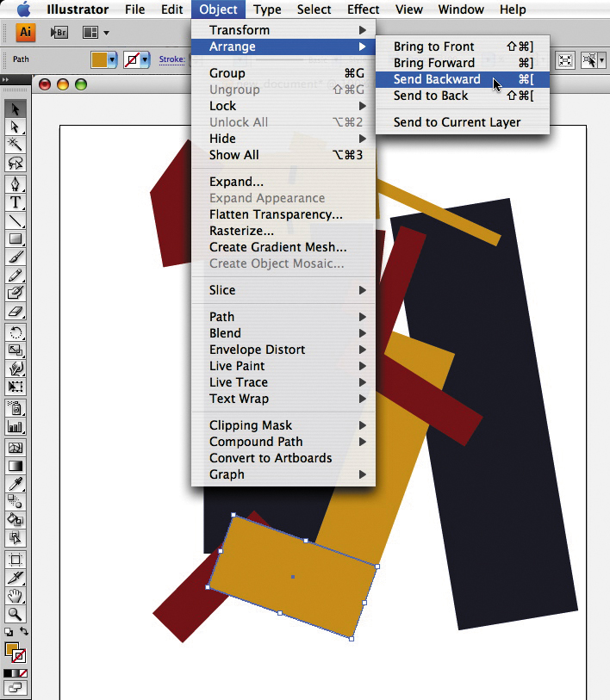Screen dimensions: 610x700
Task: Choose Send to Back from Arrange submenu
Action: point(431,96)
